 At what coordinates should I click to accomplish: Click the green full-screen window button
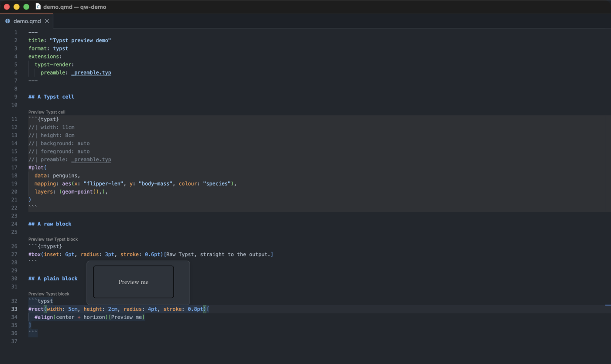point(26,7)
